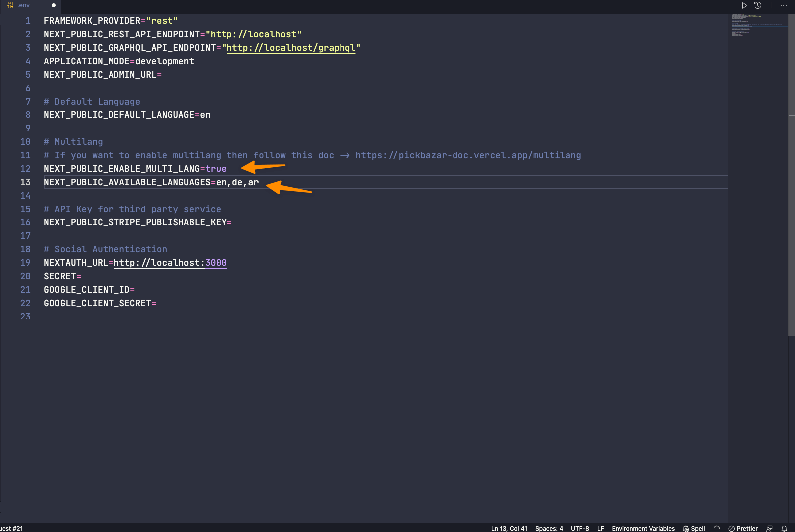This screenshot has width=795, height=532.
Task: Click line number 23 in gutter
Action: pyautogui.click(x=25, y=317)
